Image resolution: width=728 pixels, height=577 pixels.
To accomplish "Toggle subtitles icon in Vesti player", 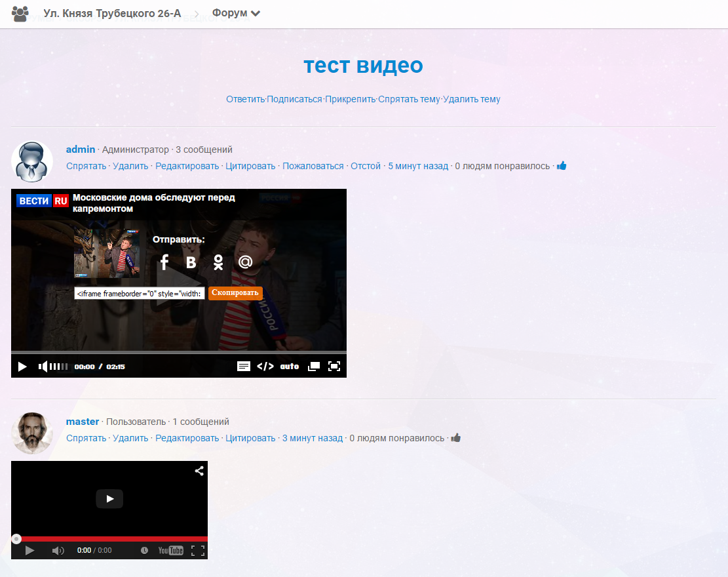I will [243, 367].
